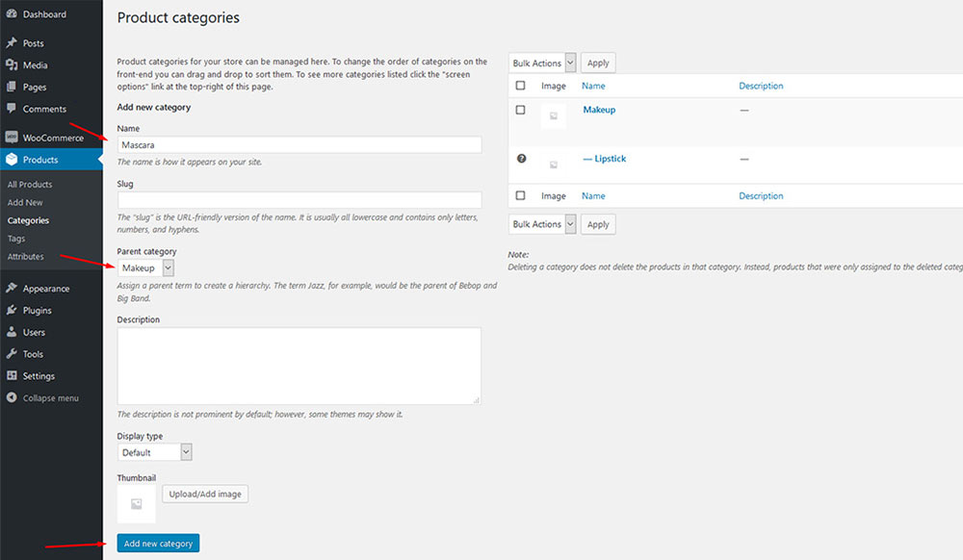Open the Tools menu item
Viewport: 963px width, 560px height.
[33, 354]
